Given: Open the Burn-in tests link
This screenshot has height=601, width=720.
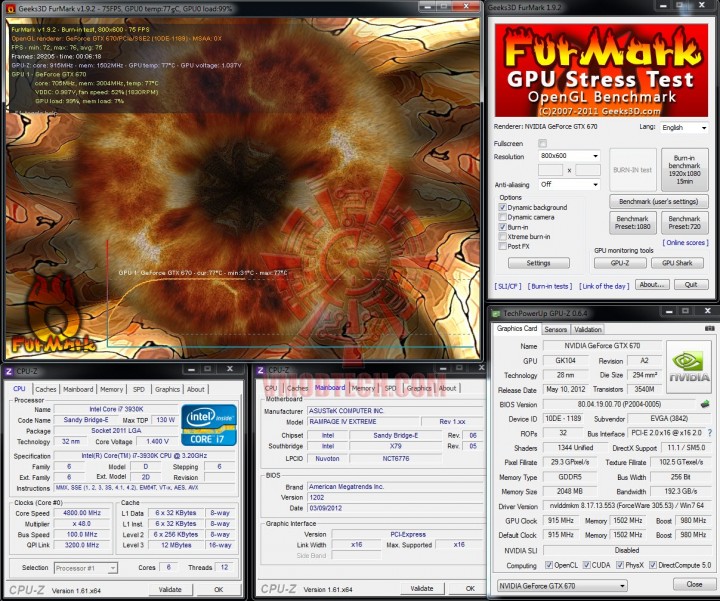Looking at the screenshot, I should 550,286.
